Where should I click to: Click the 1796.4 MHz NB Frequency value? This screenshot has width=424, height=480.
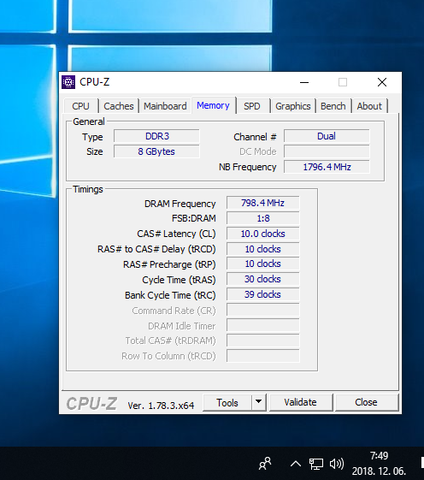327,167
